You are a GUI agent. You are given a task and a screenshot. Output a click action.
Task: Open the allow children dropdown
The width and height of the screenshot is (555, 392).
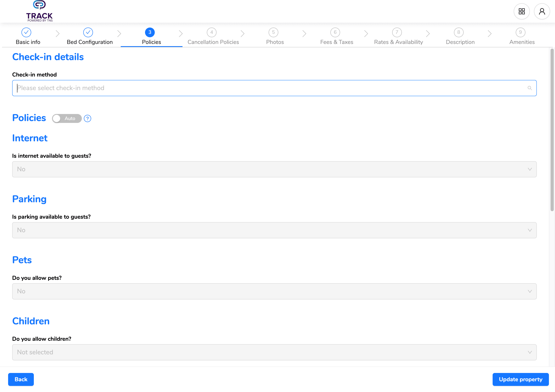274,352
